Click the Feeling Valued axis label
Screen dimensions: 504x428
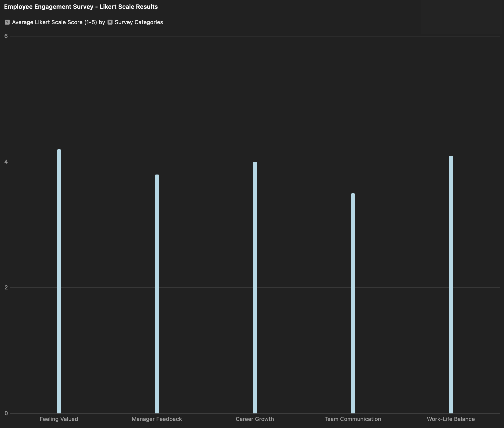tap(59, 419)
